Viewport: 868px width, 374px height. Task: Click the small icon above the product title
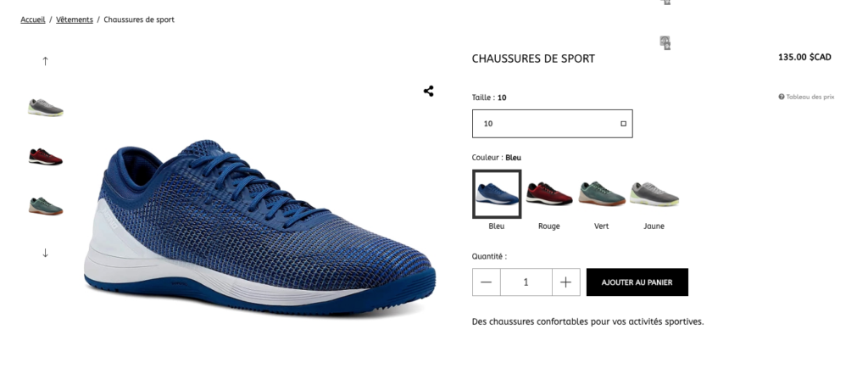point(665,42)
